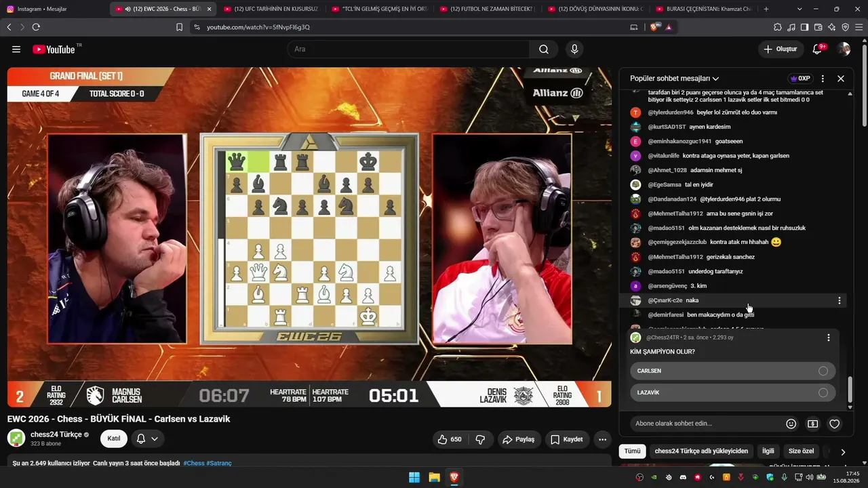Vote CARLSEN in the champion poll
The image size is (868, 488).
732,371
